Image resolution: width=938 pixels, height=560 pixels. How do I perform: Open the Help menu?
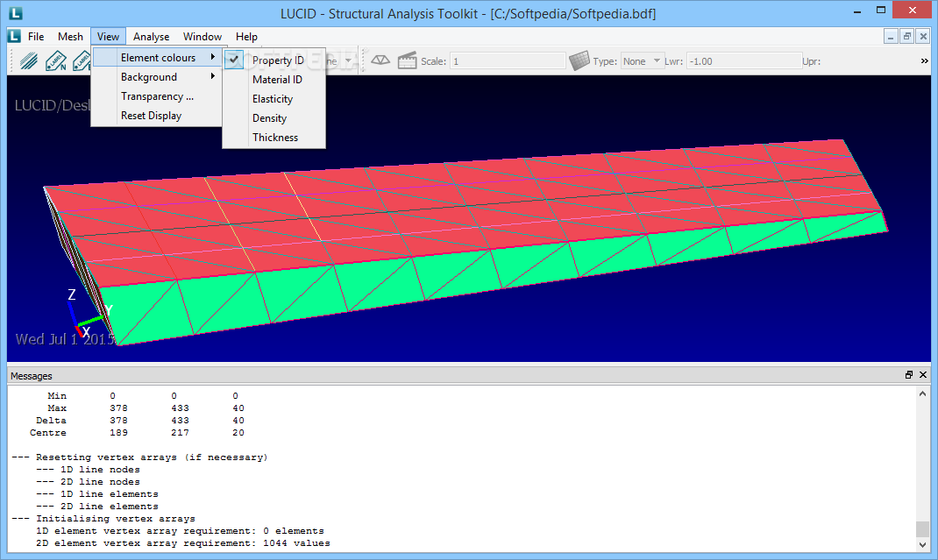pyautogui.click(x=246, y=37)
